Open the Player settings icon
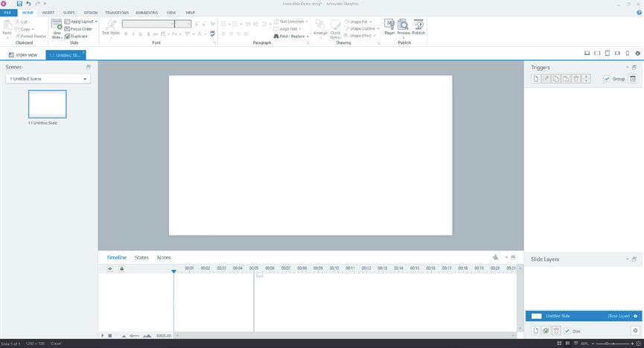This screenshot has height=348, width=644. 389,25
